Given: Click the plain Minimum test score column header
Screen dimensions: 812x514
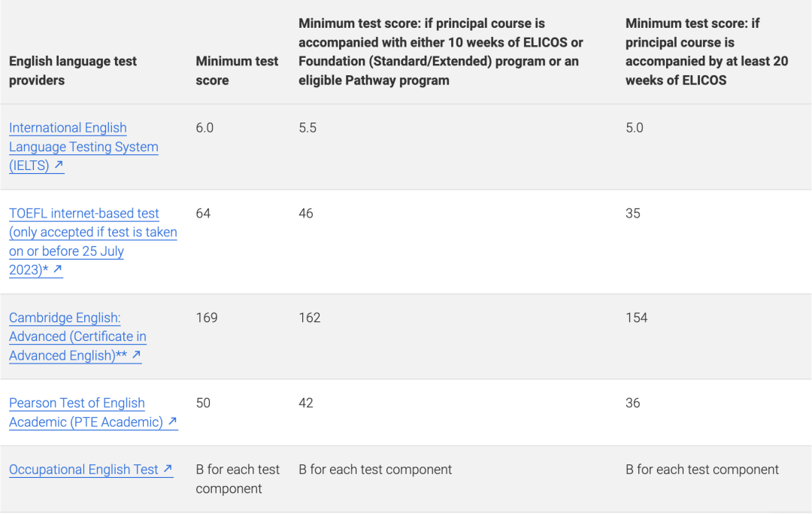Looking at the screenshot, I should 237,71.
